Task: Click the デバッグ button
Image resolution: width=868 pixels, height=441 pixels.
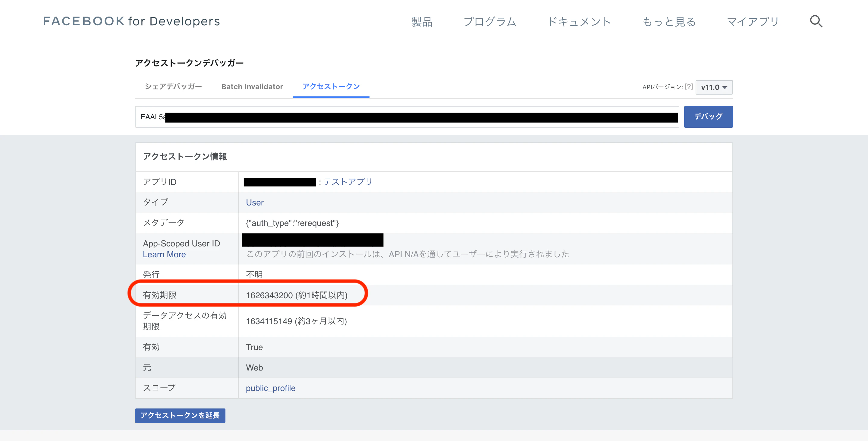Action: point(708,117)
